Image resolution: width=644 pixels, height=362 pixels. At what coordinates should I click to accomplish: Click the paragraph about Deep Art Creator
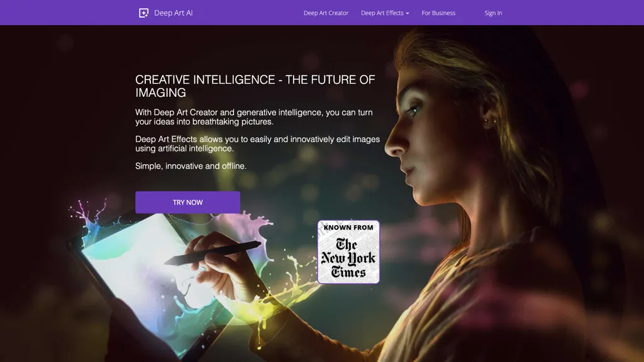[254, 117]
